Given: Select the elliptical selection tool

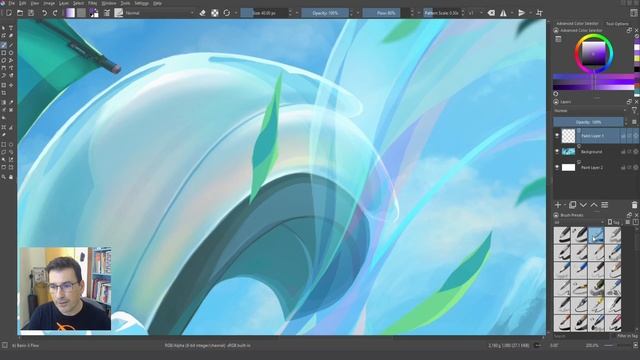Looking at the screenshot, I should pyautogui.click(x=11, y=144).
